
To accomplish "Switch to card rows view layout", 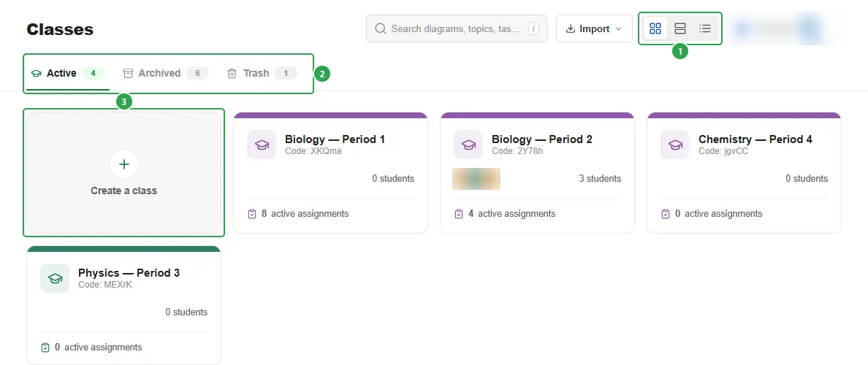I will click(x=680, y=28).
